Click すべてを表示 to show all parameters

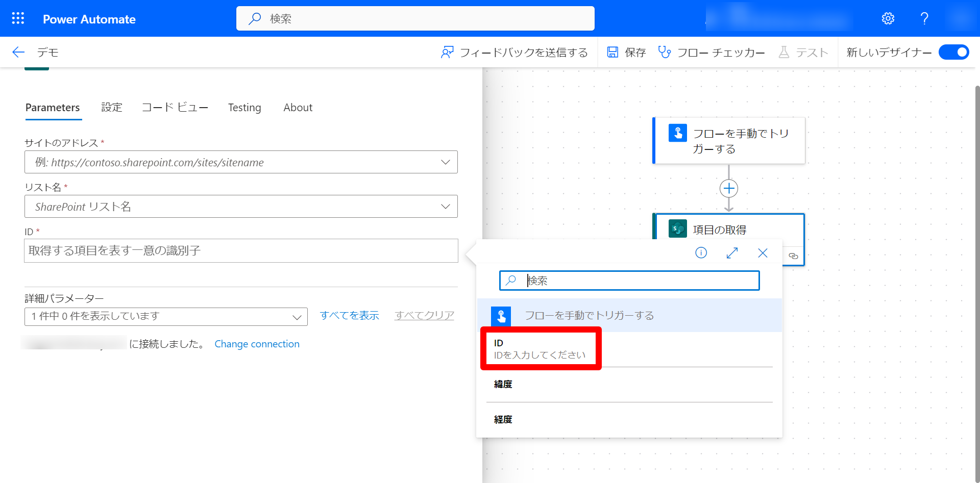(350, 315)
